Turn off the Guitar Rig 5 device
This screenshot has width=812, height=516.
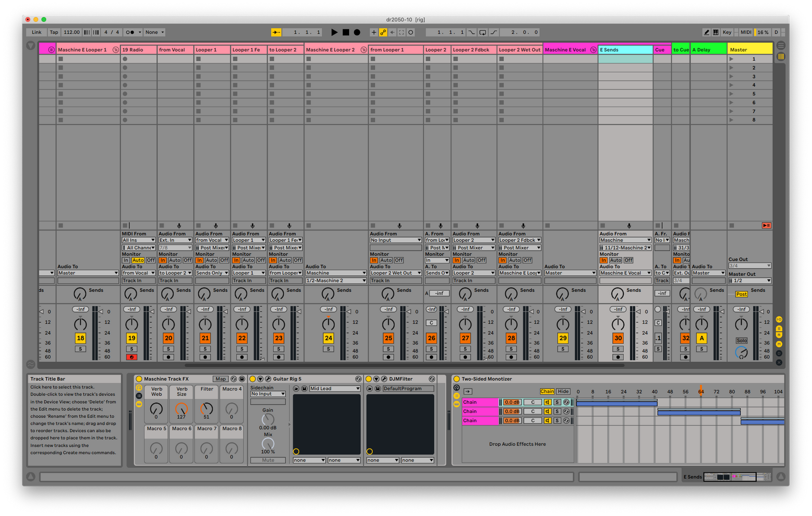[x=253, y=379]
